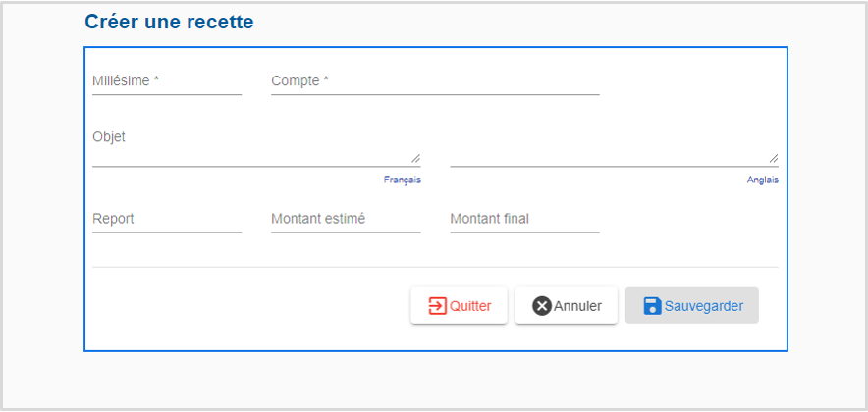This screenshot has width=868, height=412.
Task: Click the resize handle of the Anglais textarea
Action: point(774,158)
